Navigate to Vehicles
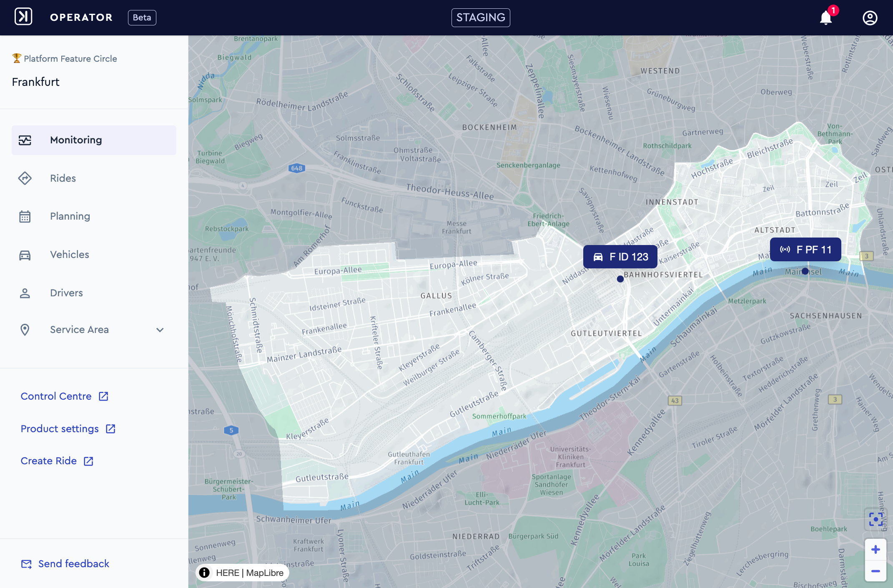 (94, 255)
